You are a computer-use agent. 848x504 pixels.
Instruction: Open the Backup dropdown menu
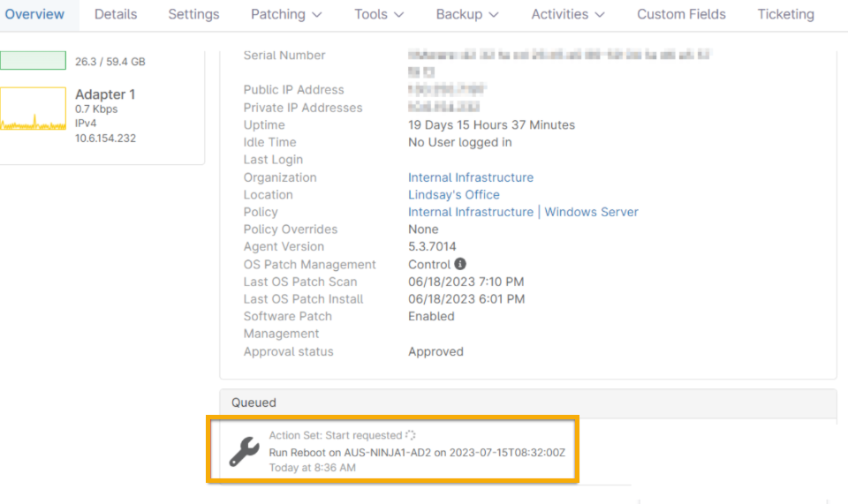467,14
